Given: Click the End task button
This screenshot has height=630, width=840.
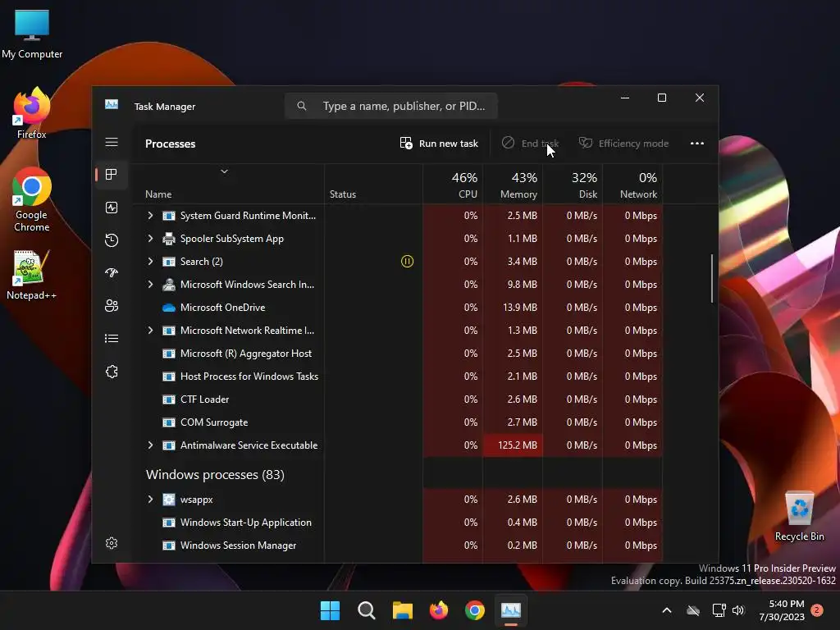Looking at the screenshot, I should pyautogui.click(x=531, y=144).
